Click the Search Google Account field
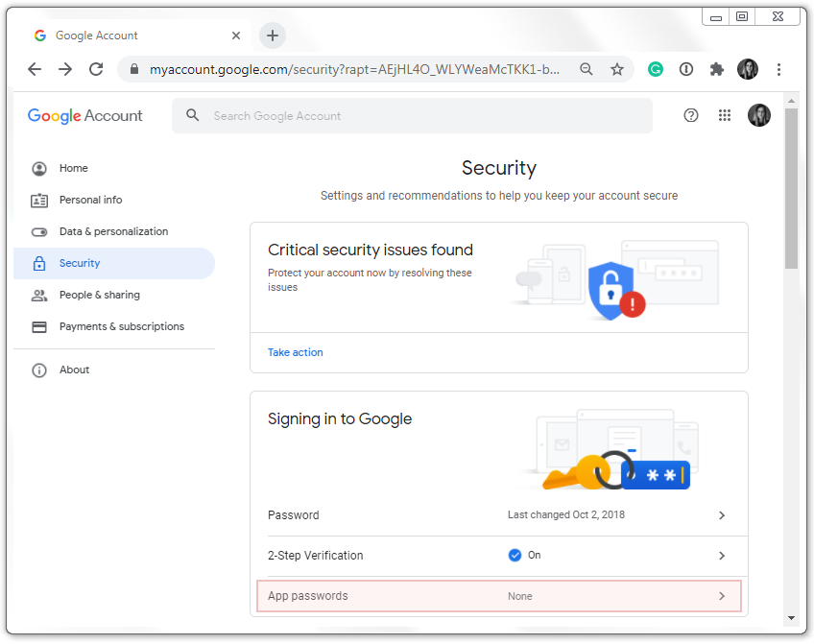This screenshot has height=644, width=814. point(412,116)
